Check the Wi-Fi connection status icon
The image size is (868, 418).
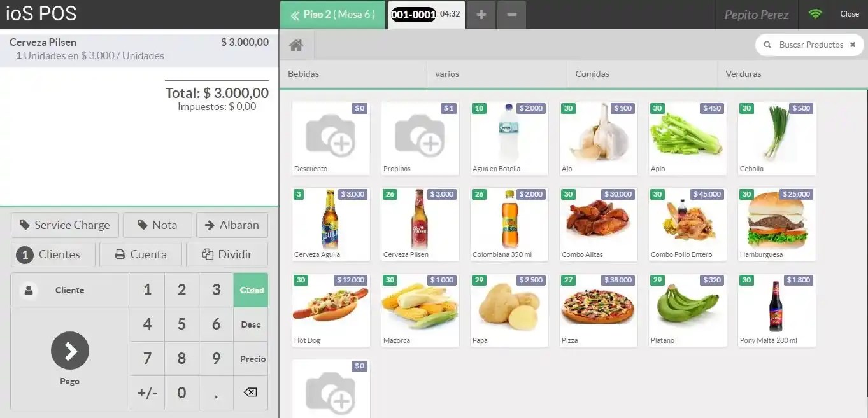pos(815,14)
